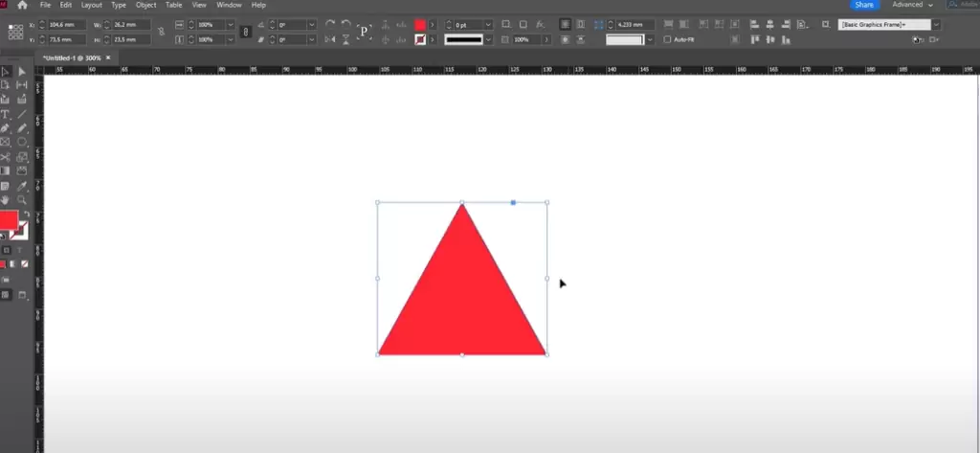Open the stroke weight dropdown
980x453 pixels.
[488, 24]
